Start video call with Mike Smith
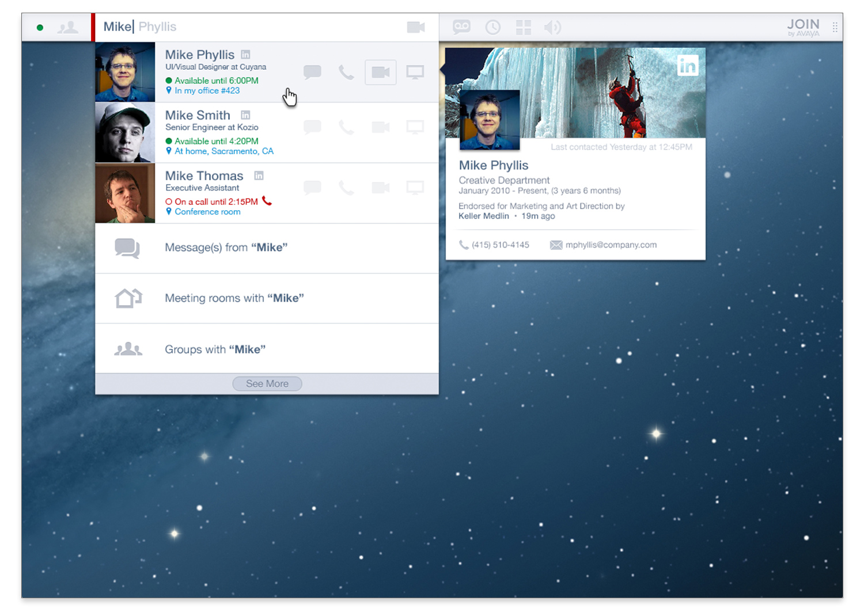Screen dimensions: 864x616 tap(381, 127)
